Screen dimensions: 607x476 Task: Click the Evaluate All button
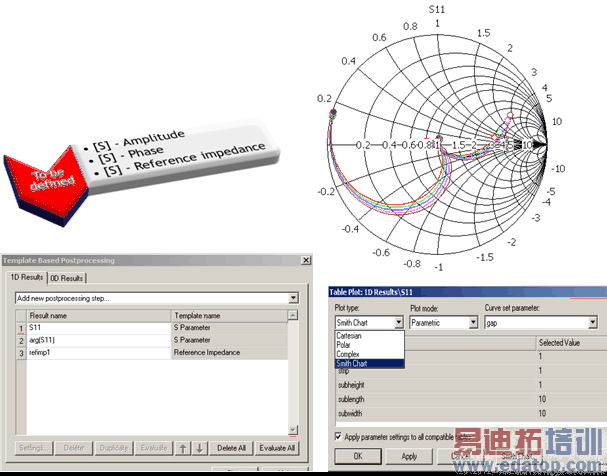tap(277, 448)
